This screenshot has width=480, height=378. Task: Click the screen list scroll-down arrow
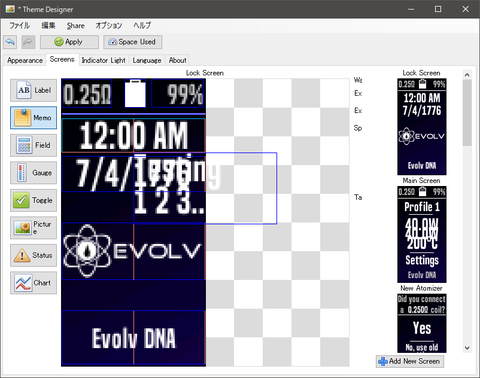pos(467,348)
